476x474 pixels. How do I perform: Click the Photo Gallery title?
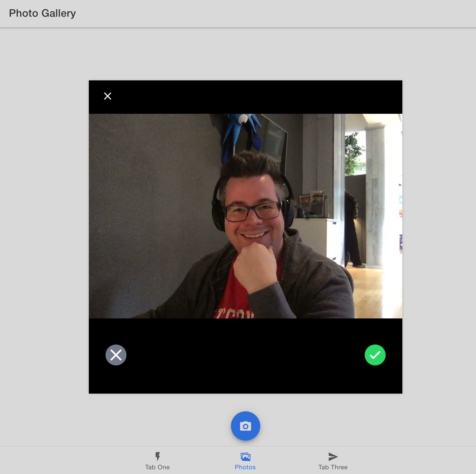[43, 13]
